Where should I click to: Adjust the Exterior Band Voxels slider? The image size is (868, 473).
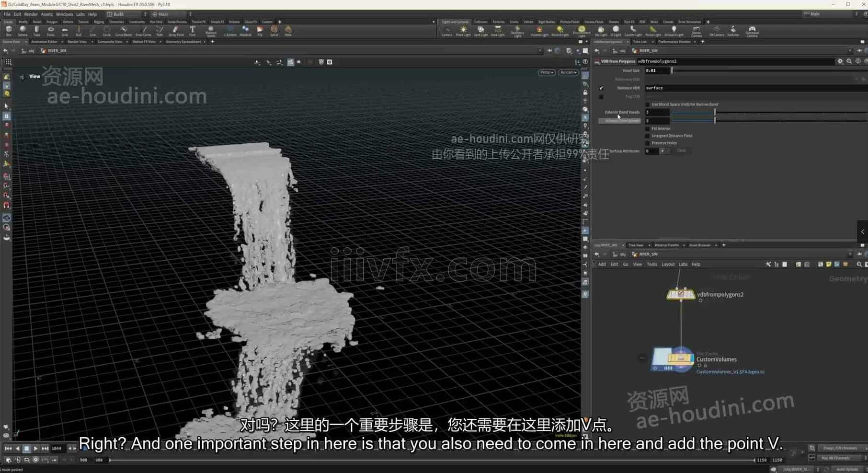click(715, 112)
